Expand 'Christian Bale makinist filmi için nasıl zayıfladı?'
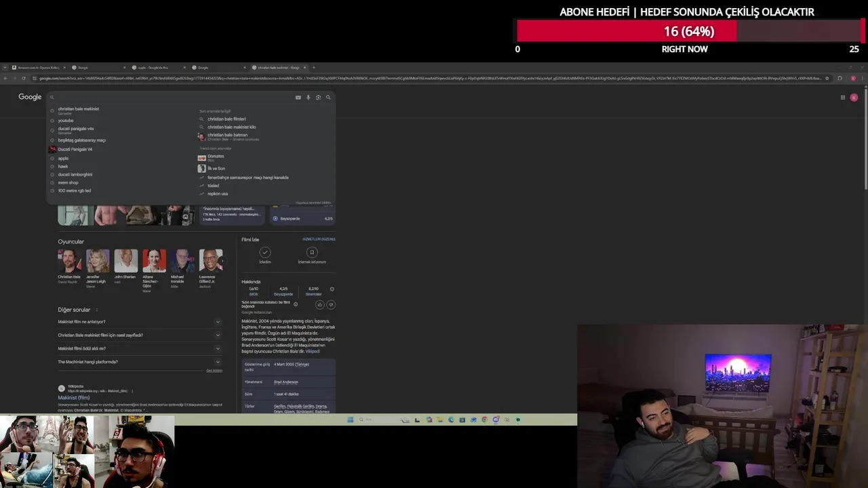The height and width of the screenshot is (488, 868). click(x=140, y=335)
